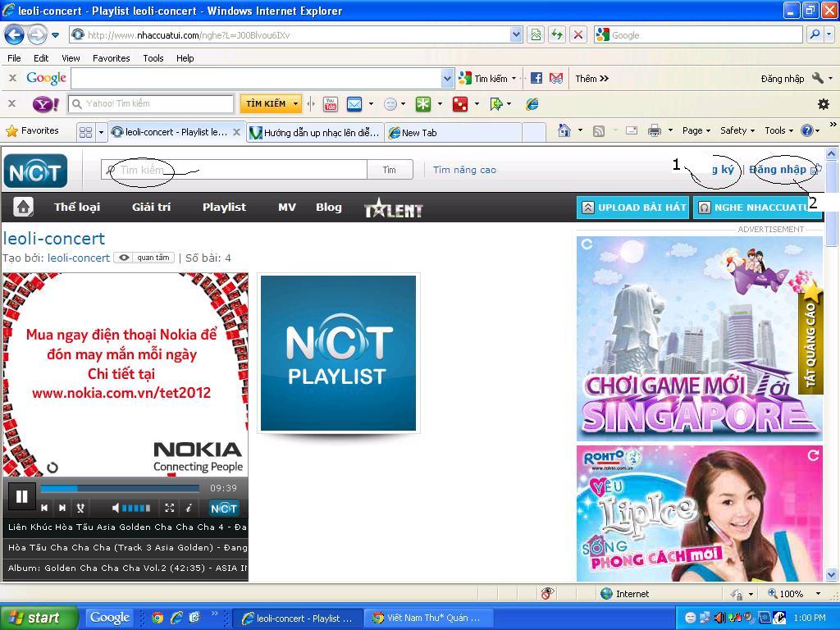The width and height of the screenshot is (840, 630).
Task: Open the player info icon
Action: 189,508
